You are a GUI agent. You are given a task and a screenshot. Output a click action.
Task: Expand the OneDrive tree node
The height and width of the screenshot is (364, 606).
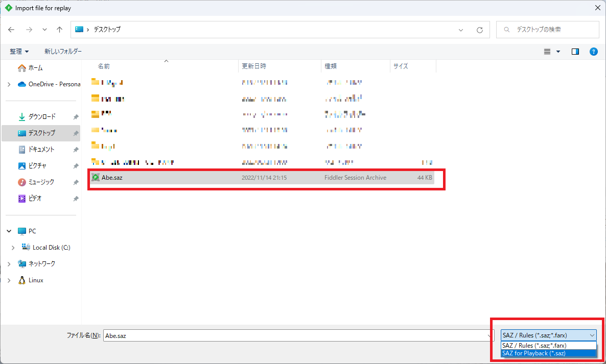pos(9,84)
